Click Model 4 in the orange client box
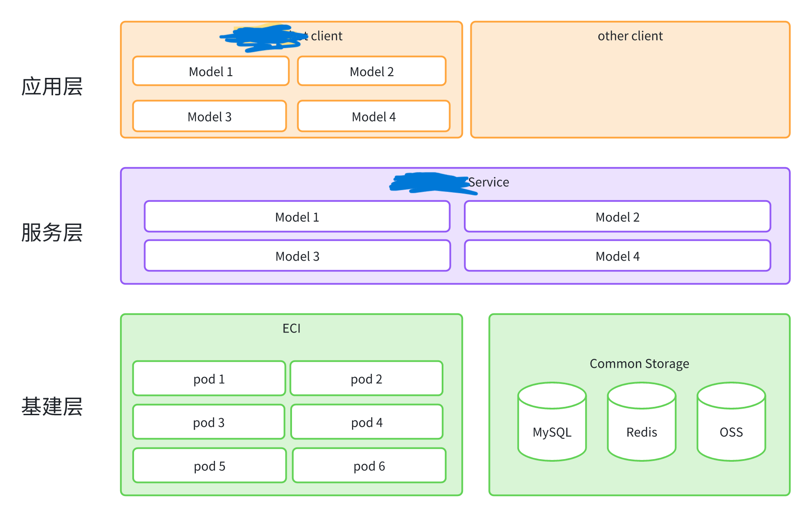Viewport: 812px width, 517px height. 374,116
